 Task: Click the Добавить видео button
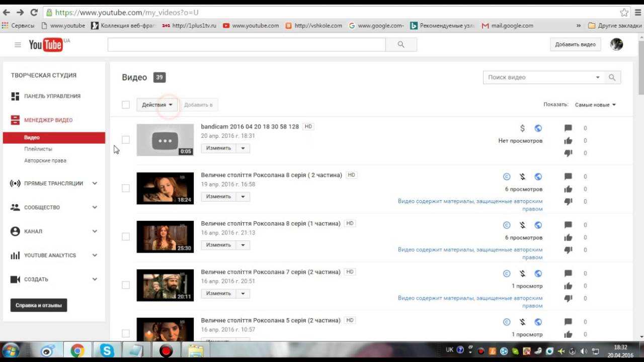coord(575,44)
